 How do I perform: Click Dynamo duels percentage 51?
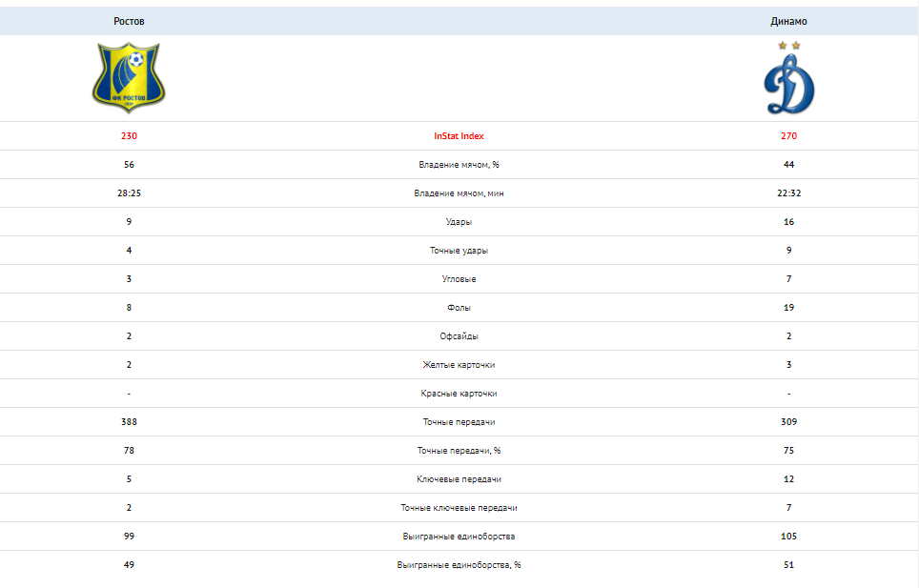[789, 566]
